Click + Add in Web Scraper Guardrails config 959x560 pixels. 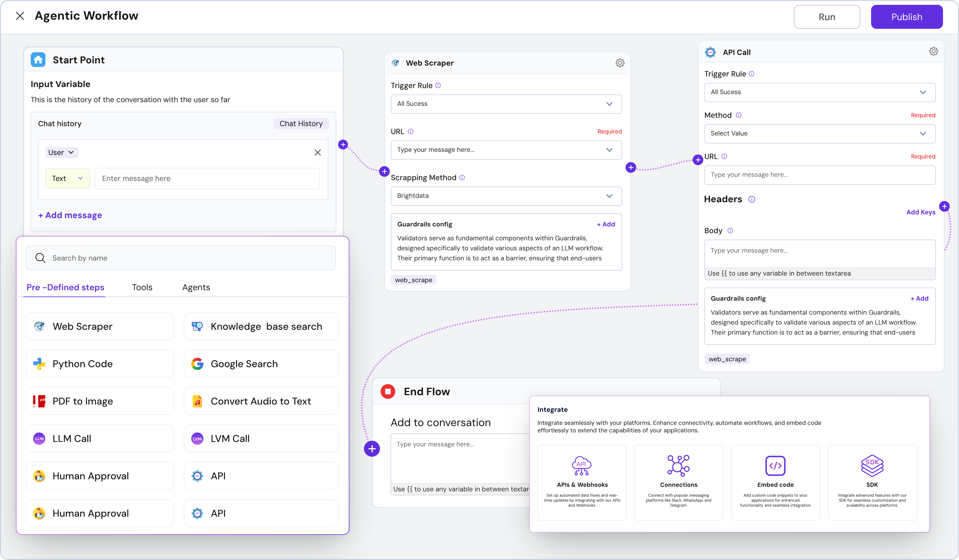click(606, 225)
